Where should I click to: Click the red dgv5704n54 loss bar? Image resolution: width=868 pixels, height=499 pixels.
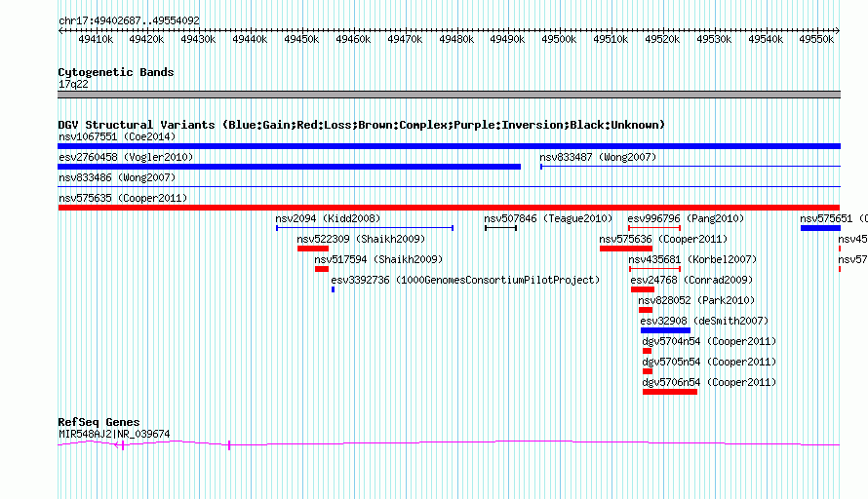point(648,351)
